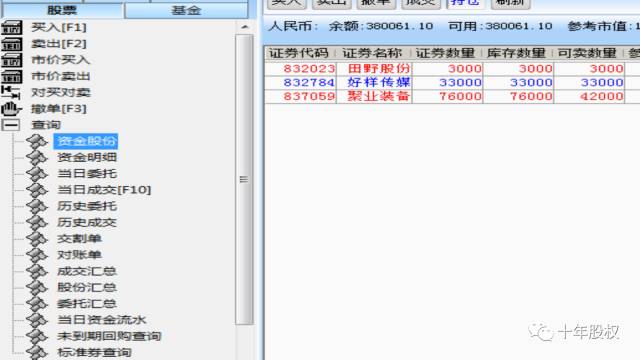
Task: Switch to the 基金 tab
Action: 186,10
